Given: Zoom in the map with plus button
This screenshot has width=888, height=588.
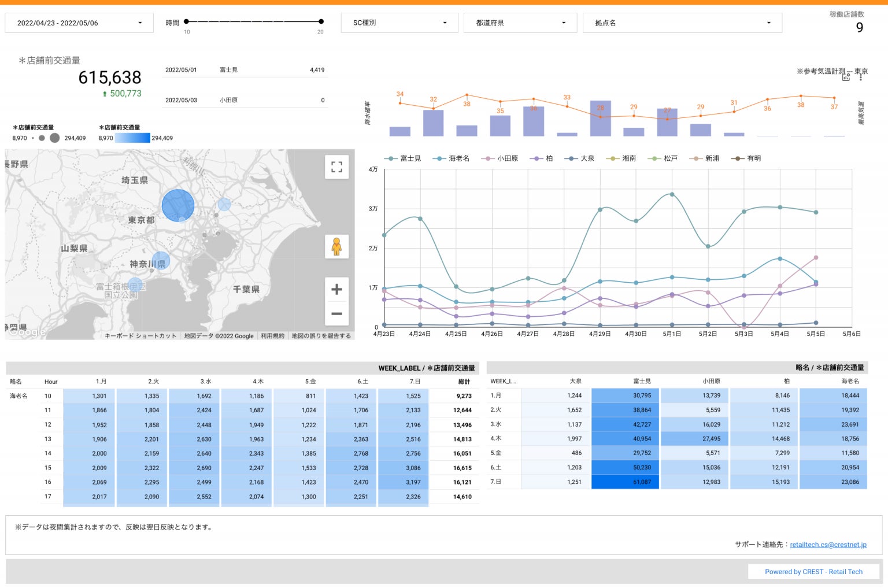Looking at the screenshot, I should click(336, 289).
